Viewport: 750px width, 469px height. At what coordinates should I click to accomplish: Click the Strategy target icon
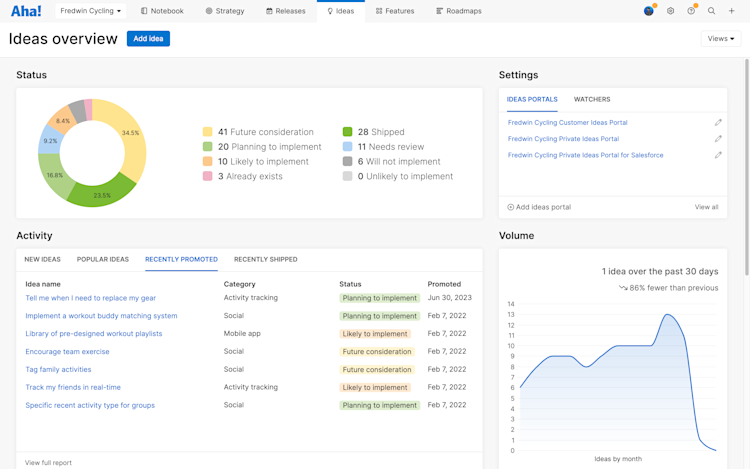[209, 11]
